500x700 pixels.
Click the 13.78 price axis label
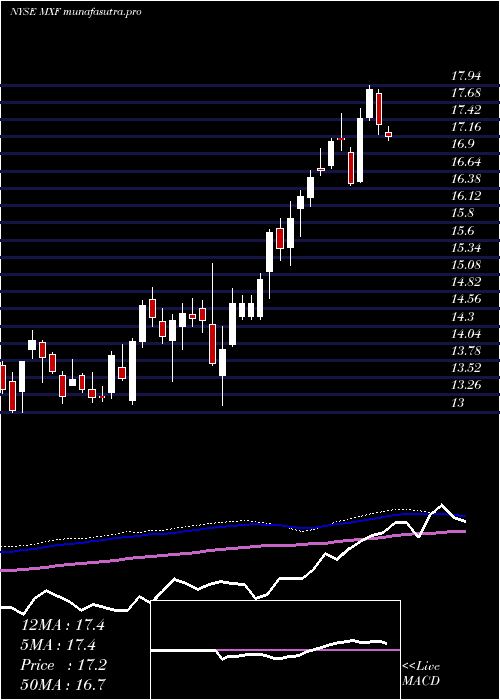click(466, 351)
